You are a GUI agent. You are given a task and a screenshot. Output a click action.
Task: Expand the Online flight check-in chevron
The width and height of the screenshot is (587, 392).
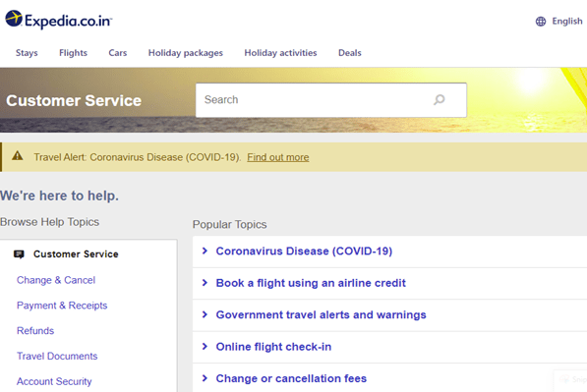205,347
